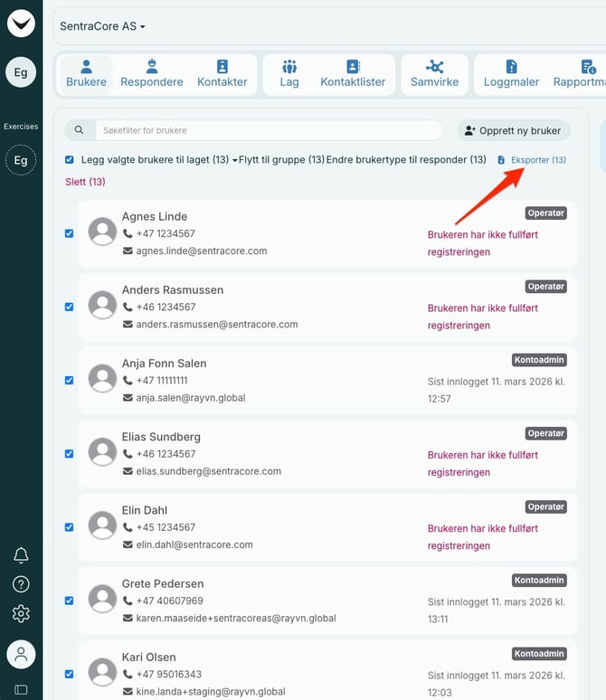Click the user search filter field

[269, 130]
